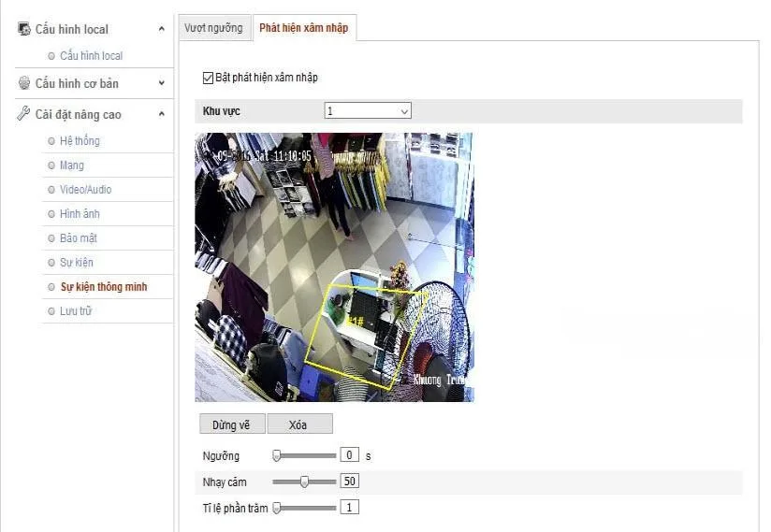Collapse the Cài đặt nâng cao section
The image size is (771, 532).
(x=162, y=115)
